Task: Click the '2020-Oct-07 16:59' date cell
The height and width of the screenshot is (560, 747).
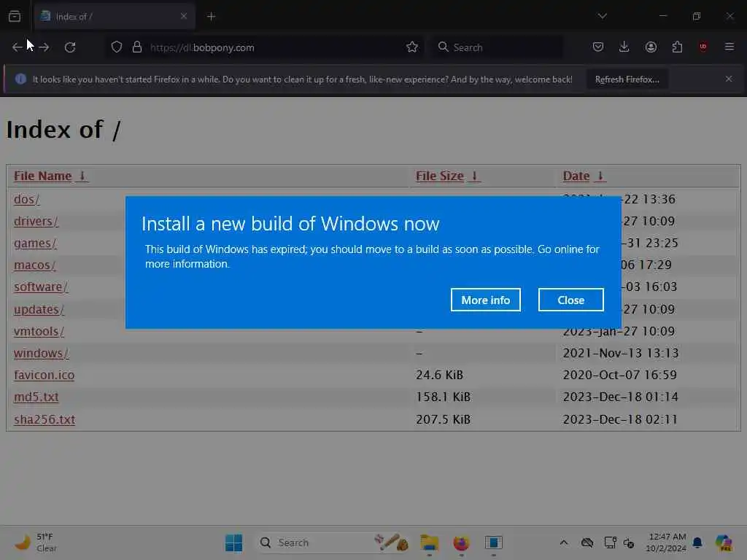Action: point(620,376)
